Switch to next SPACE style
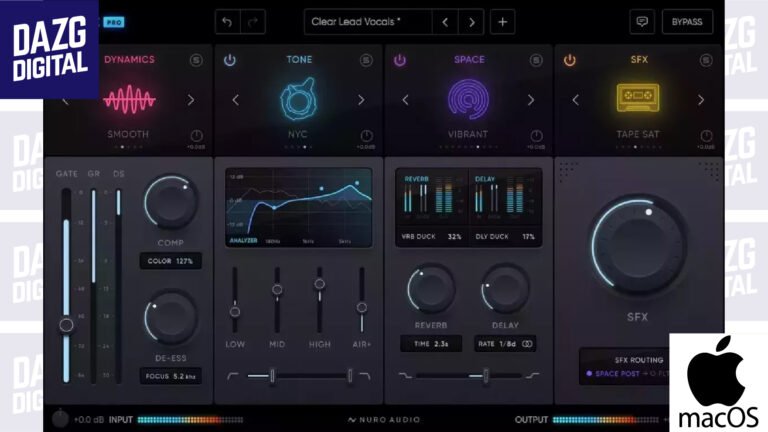The image size is (768, 432). [531, 100]
